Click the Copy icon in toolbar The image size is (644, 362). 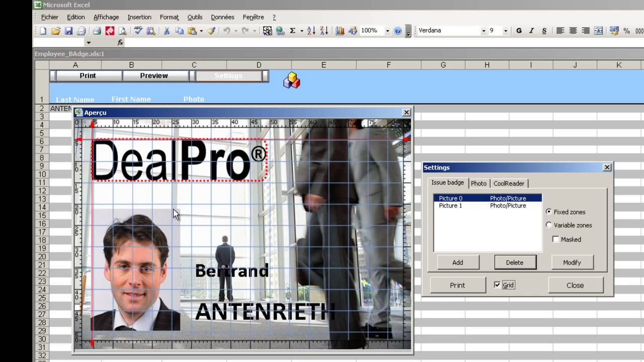(179, 31)
